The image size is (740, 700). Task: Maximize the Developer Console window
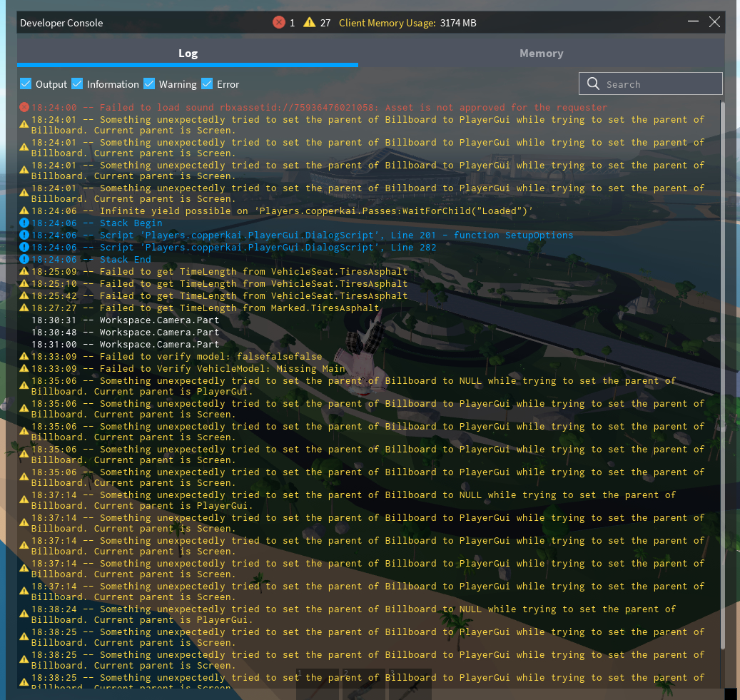pos(692,23)
